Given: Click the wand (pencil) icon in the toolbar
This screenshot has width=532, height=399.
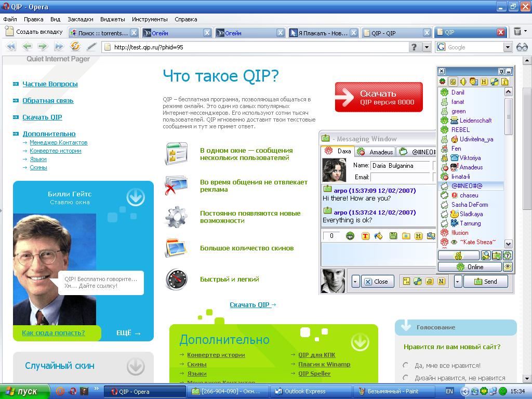Looking at the screenshot, I should click(91, 46).
